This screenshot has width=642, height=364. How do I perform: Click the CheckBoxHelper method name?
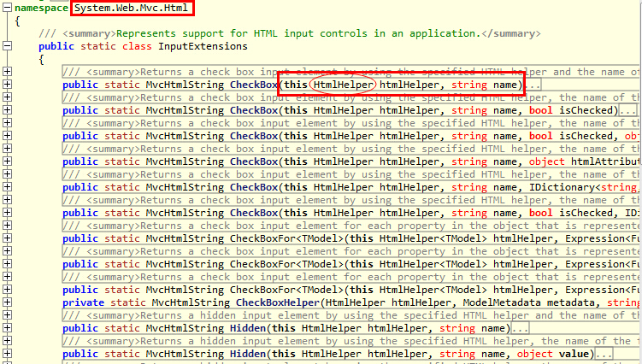[x=278, y=302]
